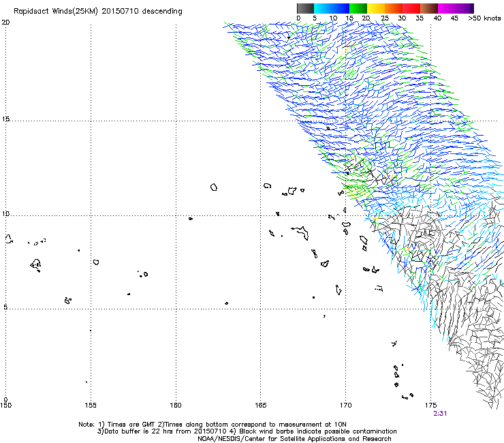Click the yellow 20-25 knots legend swatch
The height and width of the screenshot is (443, 504).
pos(376,8)
